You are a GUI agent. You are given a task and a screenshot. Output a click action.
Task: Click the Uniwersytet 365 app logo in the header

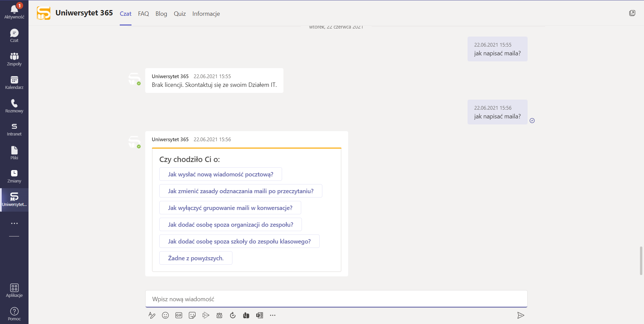(x=44, y=13)
